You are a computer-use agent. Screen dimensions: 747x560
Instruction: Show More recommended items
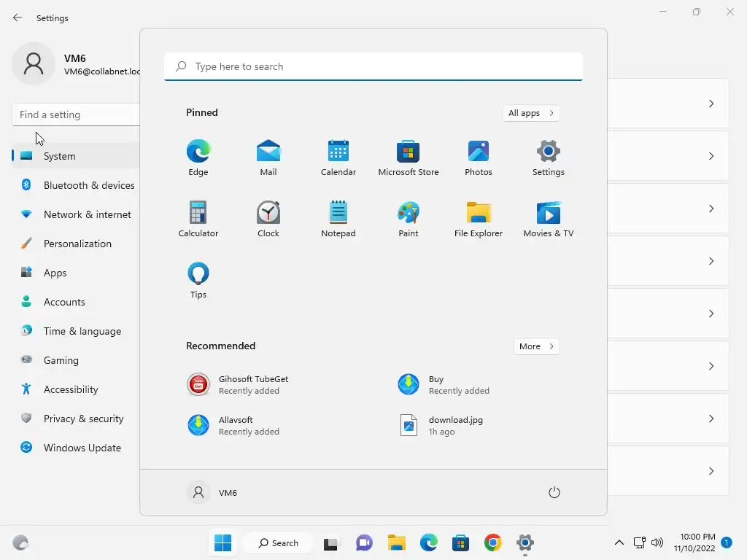[536, 346]
